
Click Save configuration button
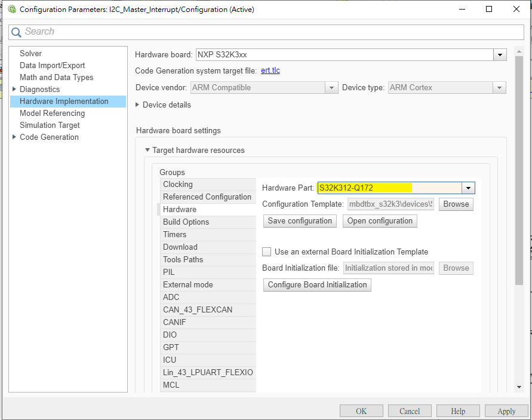coord(300,221)
